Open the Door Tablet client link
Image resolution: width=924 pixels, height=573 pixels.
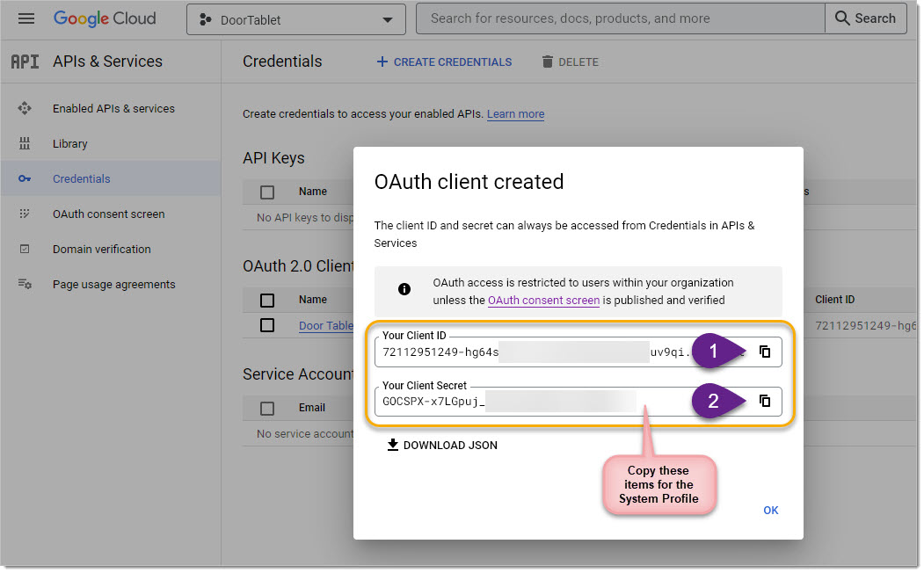click(x=326, y=326)
